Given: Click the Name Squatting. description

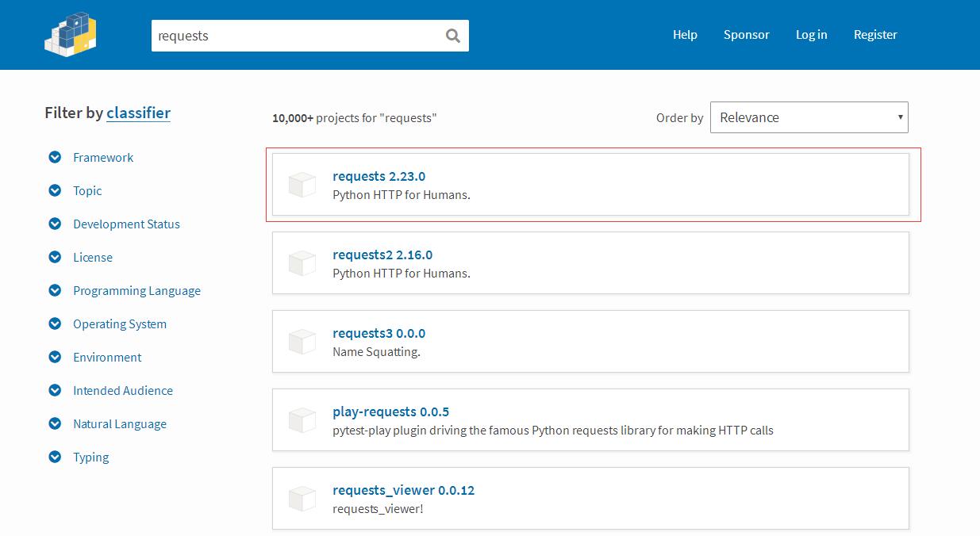Looking at the screenshot, I should [x=376, y=352].
